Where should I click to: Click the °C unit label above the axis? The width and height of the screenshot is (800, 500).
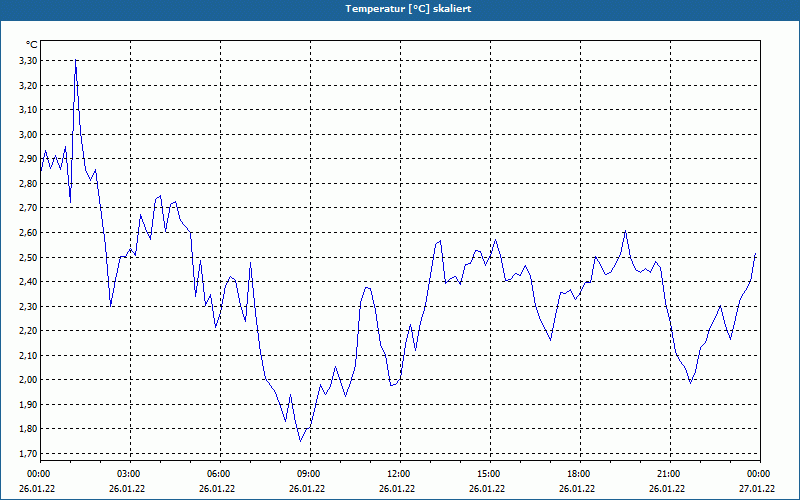[x=32, y=45]
